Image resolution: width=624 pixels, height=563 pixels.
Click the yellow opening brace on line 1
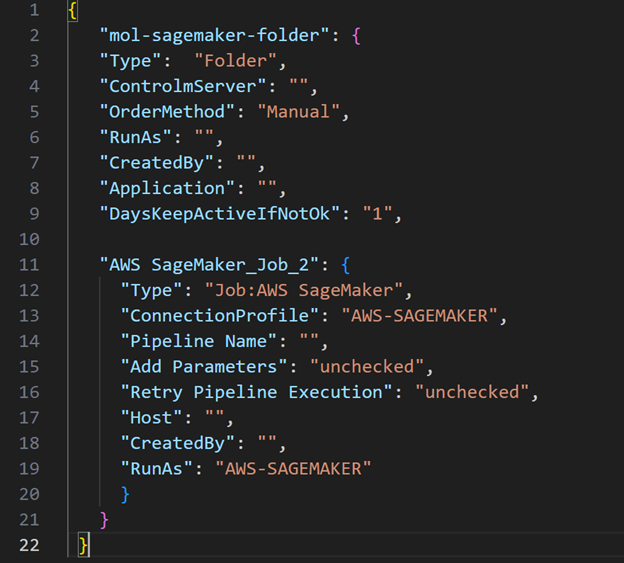(x=73, y=10)
